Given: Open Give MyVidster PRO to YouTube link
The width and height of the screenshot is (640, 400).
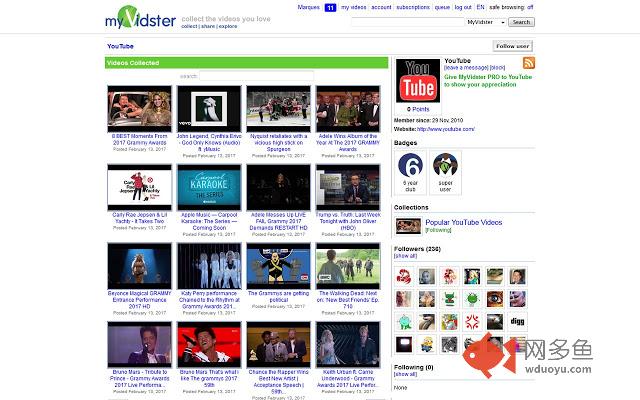Looking at the screenshot, I should [488, 80].
